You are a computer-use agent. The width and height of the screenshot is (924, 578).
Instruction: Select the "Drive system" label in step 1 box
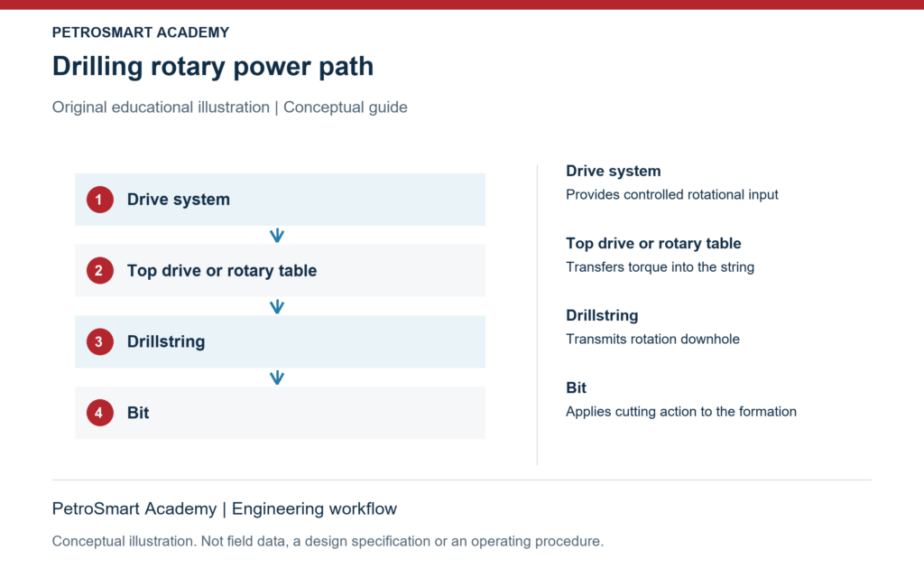click(x=179, y=200)
